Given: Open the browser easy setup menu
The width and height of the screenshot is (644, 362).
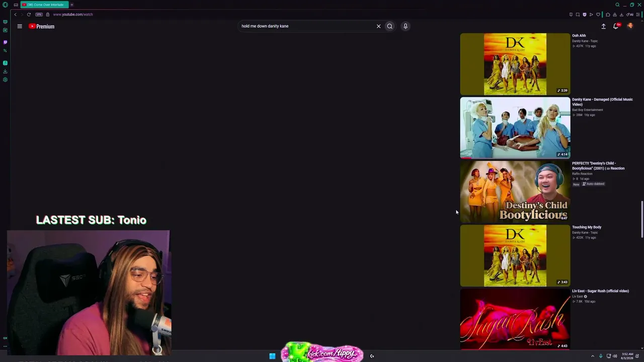Looking at the screenshot, I should 638,15.
